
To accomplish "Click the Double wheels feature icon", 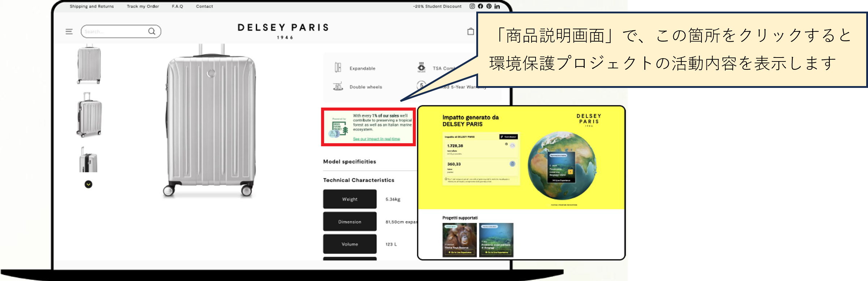I will [x=338, y=86].
